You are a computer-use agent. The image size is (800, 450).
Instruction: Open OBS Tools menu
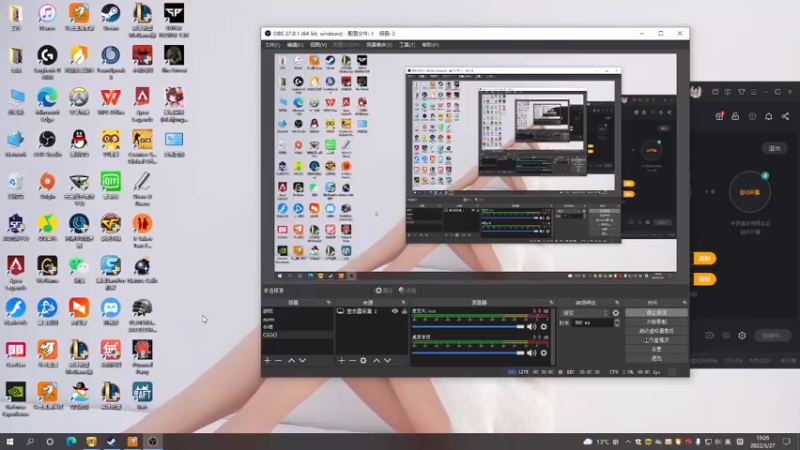407,45
